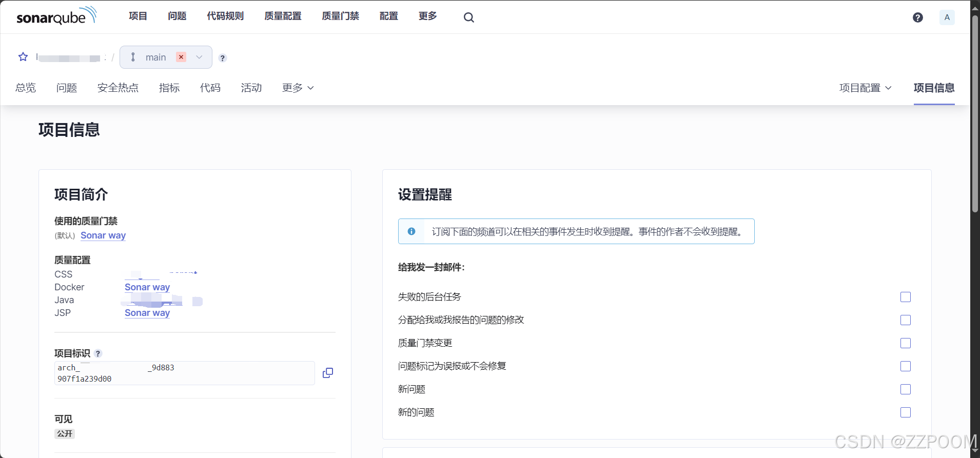The width and height of the screenshot is (980, 458).
Task: Open 代码规则 in the top bar
Action: (x=225, y=16)
